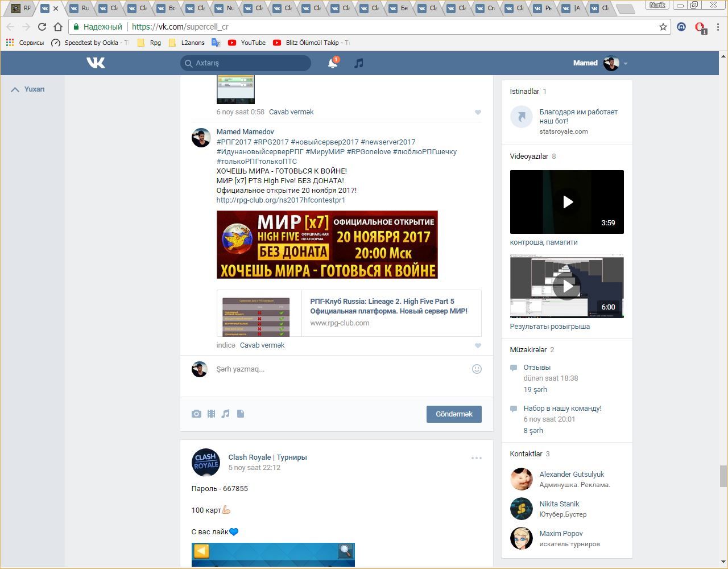Image resolution: width=728 pixels, height=569 pixels.
Task: Click the search magnifier in Axtarış field
Action: tap(188, 63)
